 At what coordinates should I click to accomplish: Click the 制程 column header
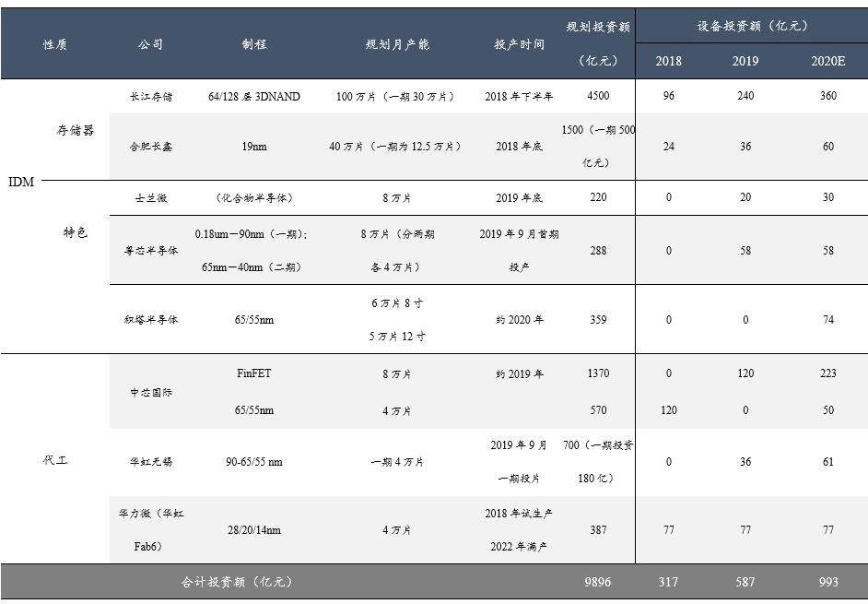254,44
